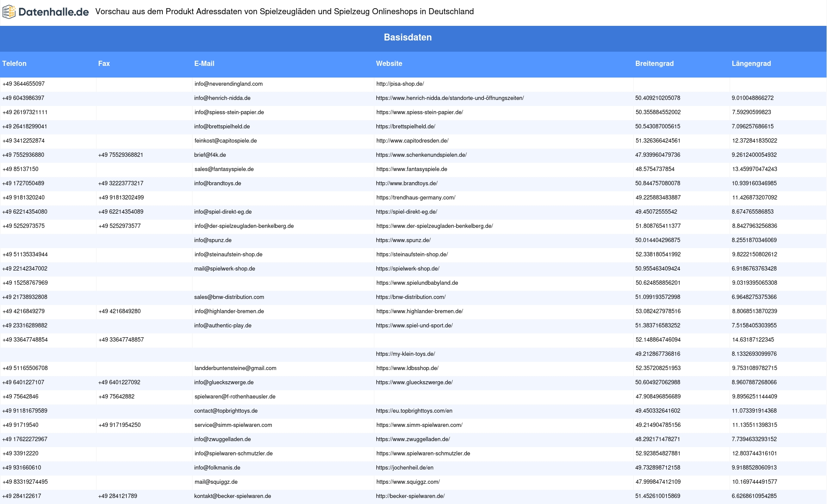Click the Breitengrad column header
This screenshot has height=504, width=827.
click(654, 63)
